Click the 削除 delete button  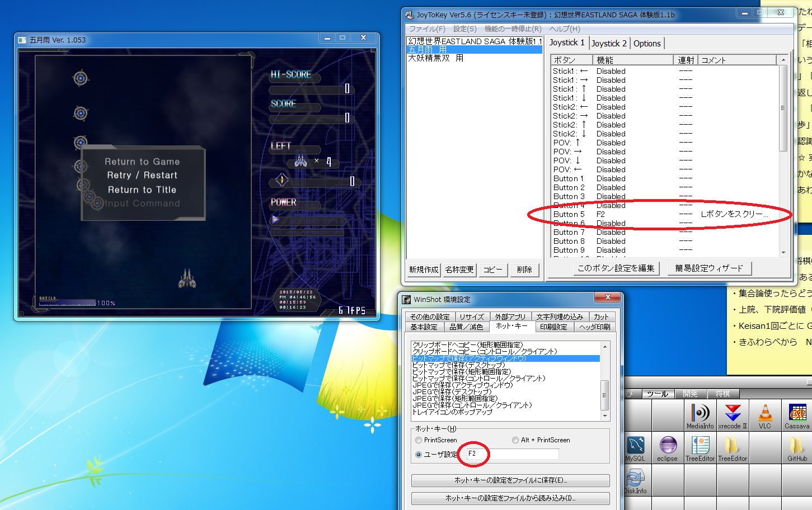tap(524, 270)
